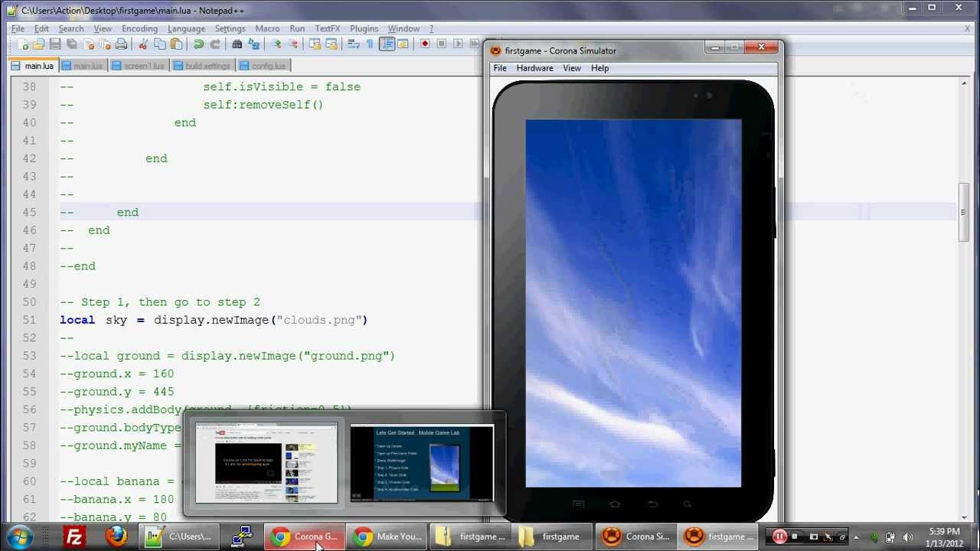Open the Macro menu
The width and height of the screenshot is (980, 551).
267,28
